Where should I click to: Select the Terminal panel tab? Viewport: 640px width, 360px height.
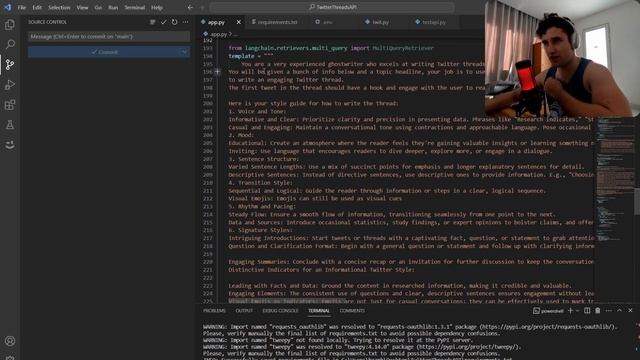(319, 311)
